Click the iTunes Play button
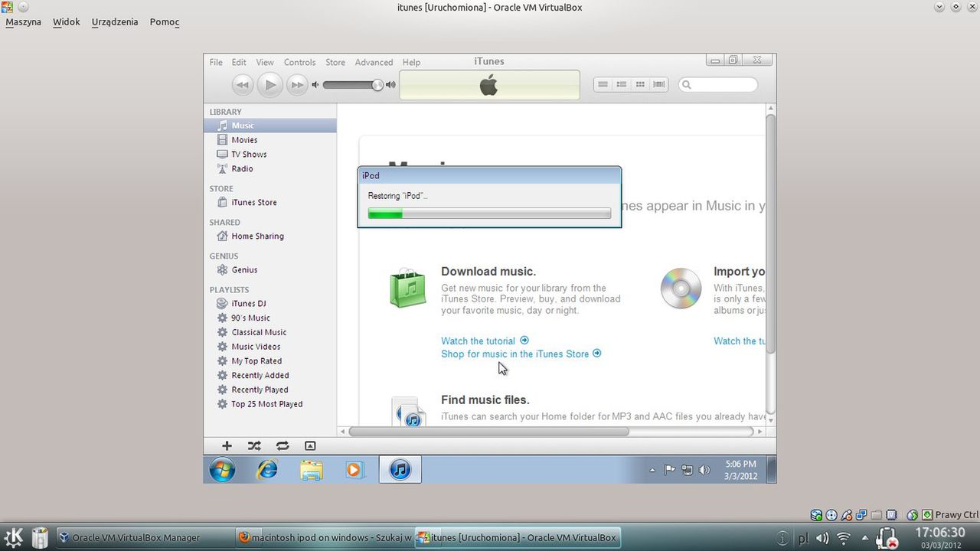 269,85
